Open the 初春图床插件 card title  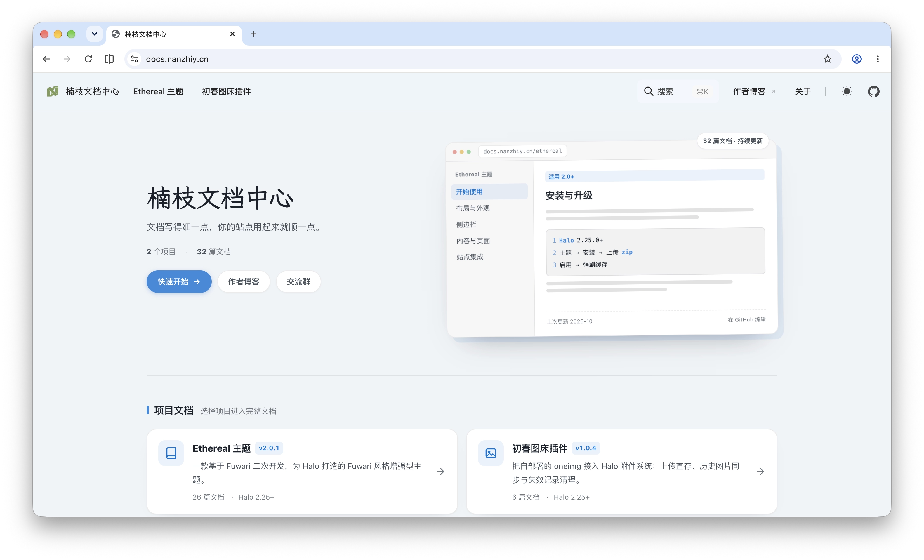pos(540,448)
